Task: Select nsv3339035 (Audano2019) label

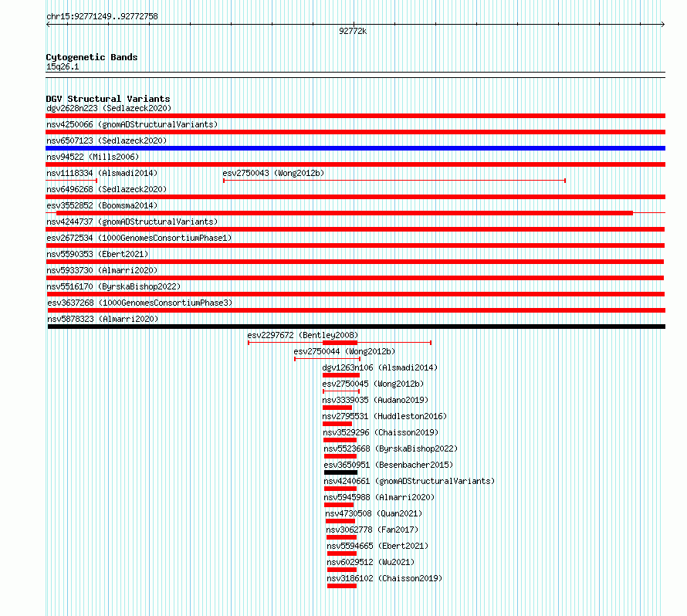Action: (x=375, y=400)
